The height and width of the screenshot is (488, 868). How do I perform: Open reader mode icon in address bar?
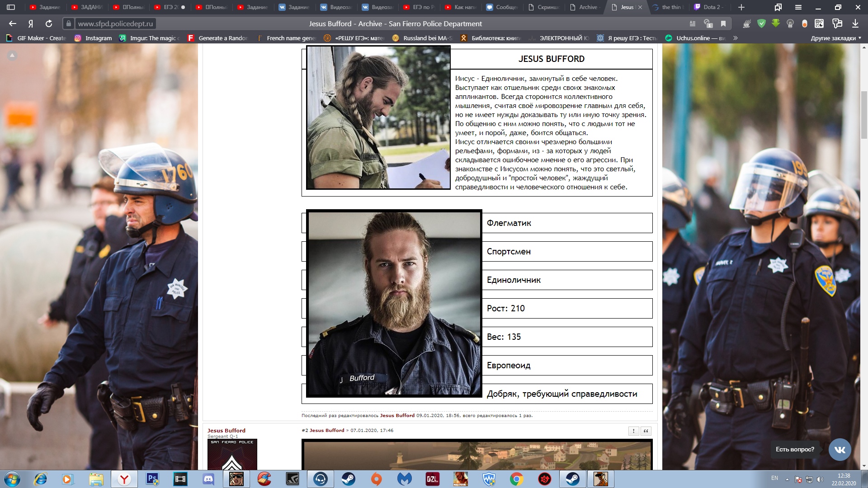(693, 23)
